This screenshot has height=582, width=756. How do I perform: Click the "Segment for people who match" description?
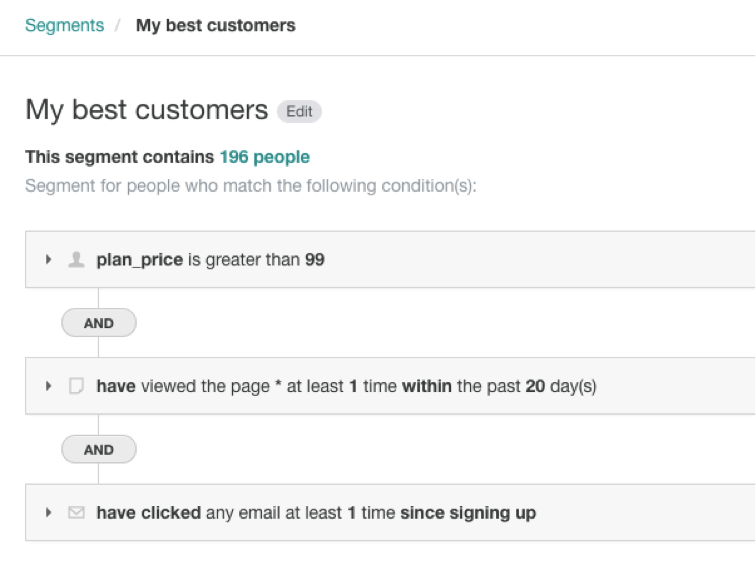pos(250,186)
